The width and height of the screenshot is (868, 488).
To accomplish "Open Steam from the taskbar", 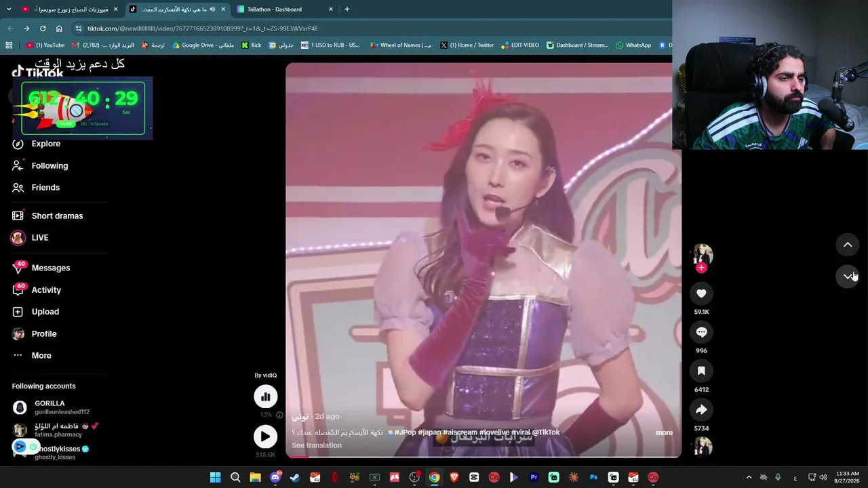I will 295,477.
